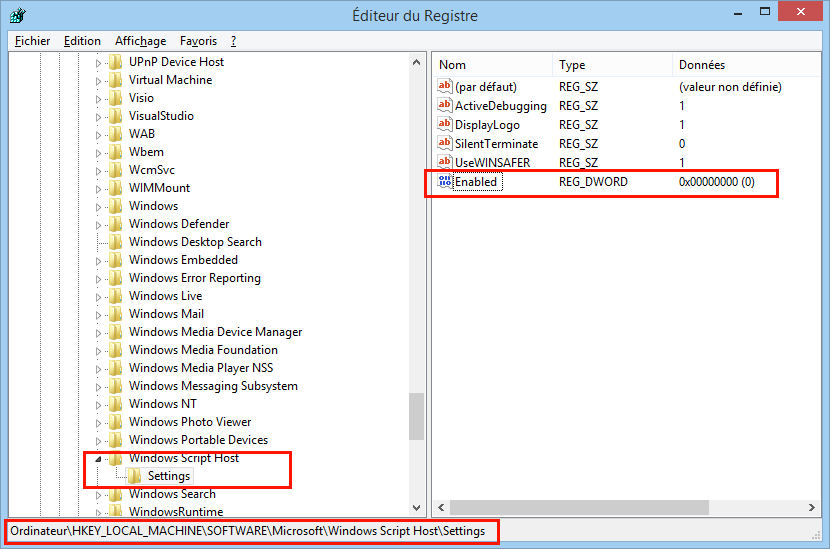Viewport: 830px width, 549px height.
Task: Click the tree pane vertical scrollbar thumb
Action: [x=417, y=416]
